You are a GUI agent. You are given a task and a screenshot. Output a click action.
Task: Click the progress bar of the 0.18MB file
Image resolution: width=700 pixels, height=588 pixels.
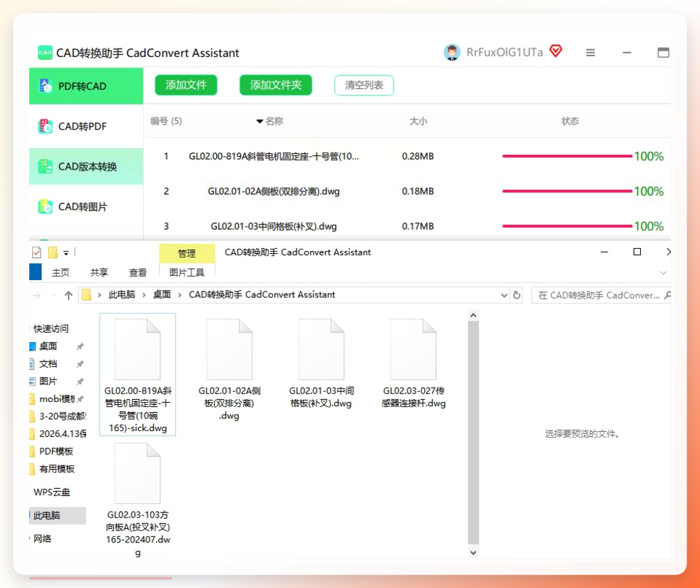tap(567, 191)
